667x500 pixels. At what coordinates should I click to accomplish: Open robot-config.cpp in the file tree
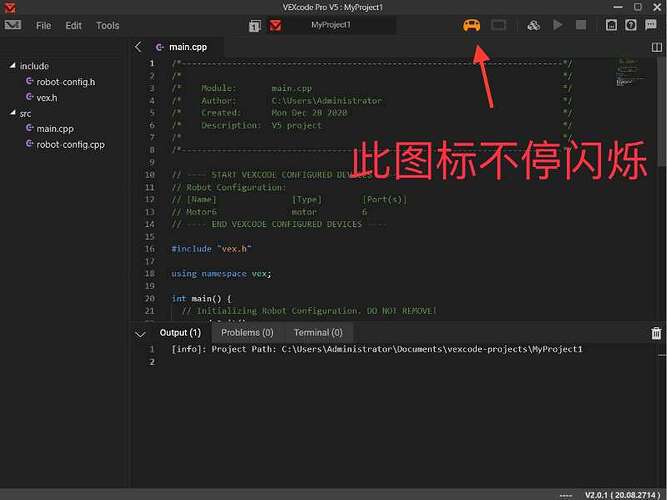point(65,144)
